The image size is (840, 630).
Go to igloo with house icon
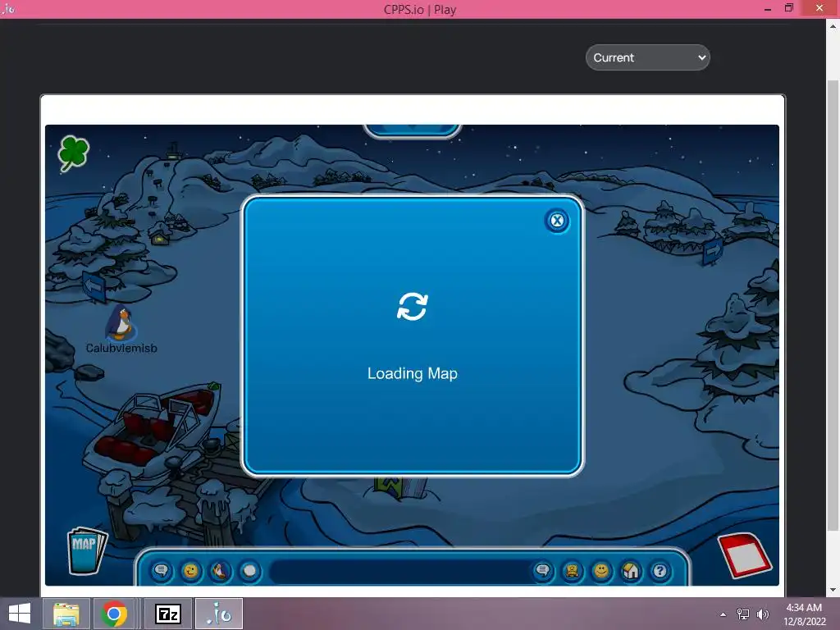631,571
